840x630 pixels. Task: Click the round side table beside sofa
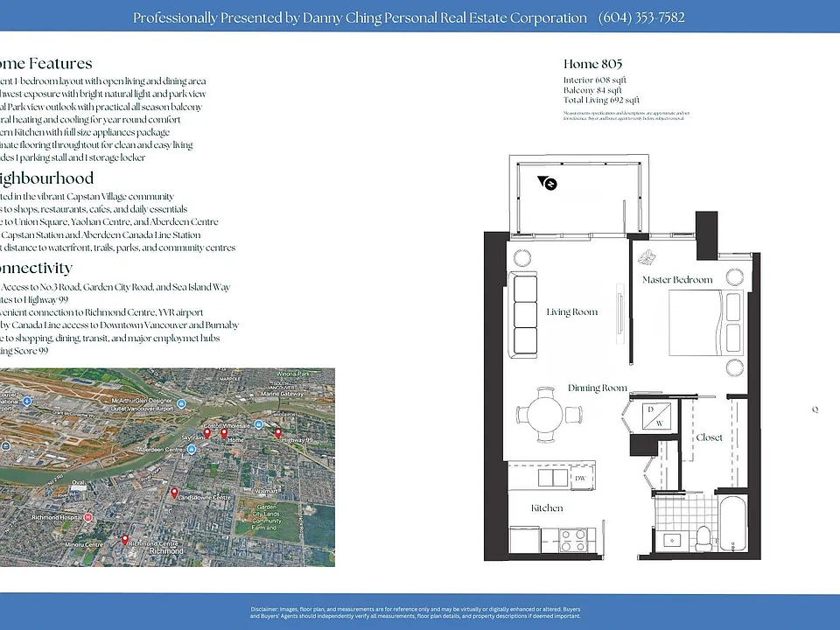(522, 258)
